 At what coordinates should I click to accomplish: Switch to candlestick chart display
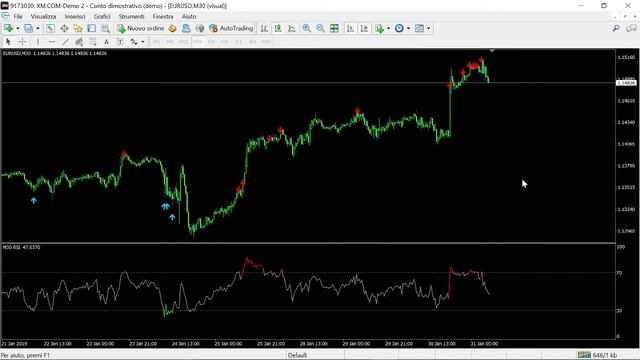pos(278,28)
